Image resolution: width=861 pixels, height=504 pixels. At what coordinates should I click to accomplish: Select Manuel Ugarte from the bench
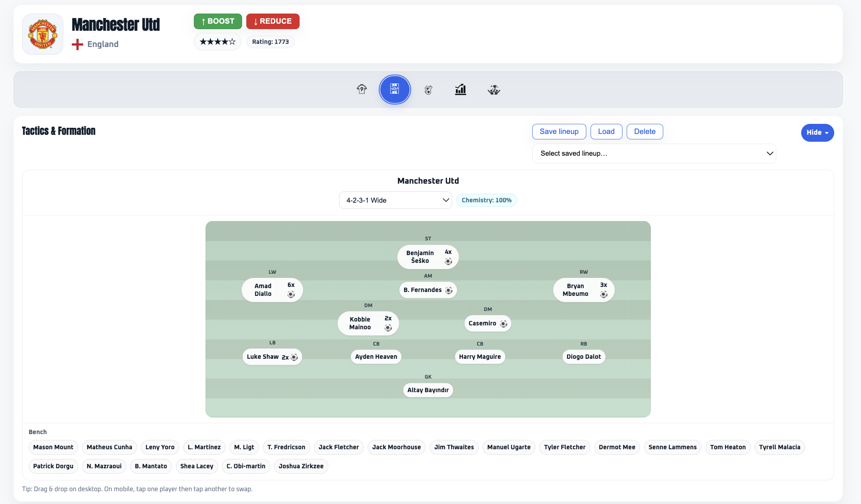pyautogui.click(x=509, y=447)
